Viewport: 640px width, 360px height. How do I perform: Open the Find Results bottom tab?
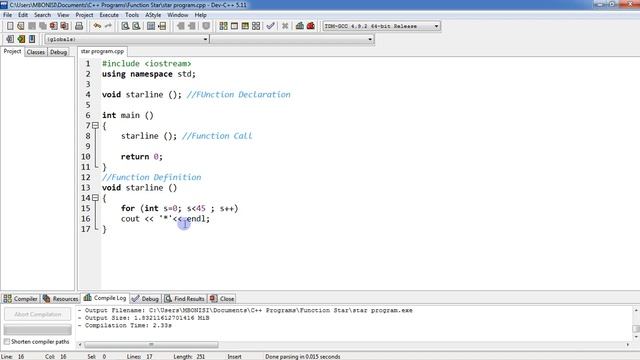(184, 299)
